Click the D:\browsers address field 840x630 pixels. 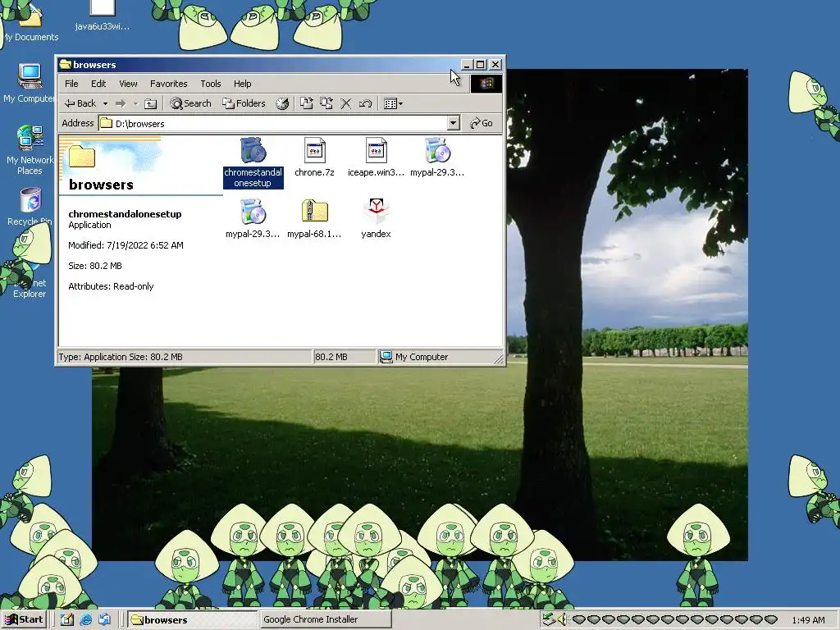coord(273,123)
